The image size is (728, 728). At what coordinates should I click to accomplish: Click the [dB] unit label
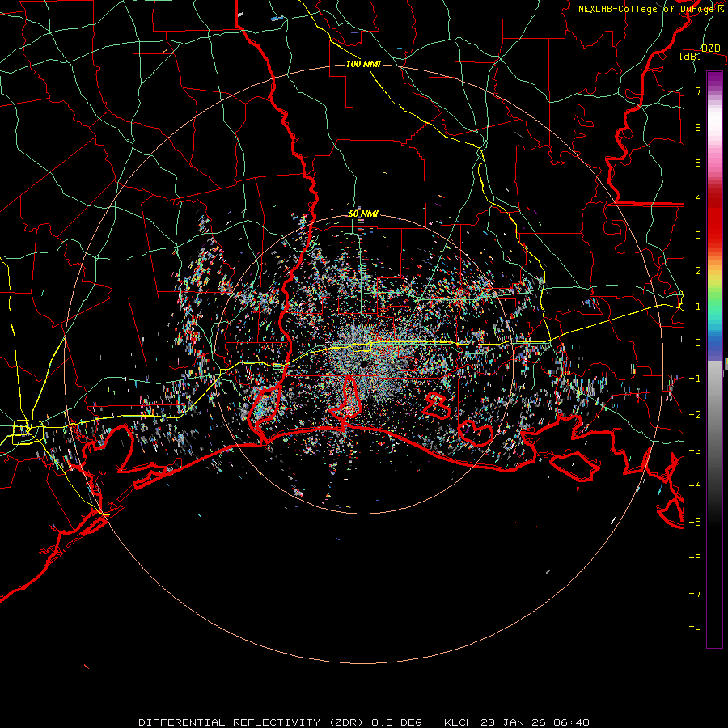tap(691, 57)
